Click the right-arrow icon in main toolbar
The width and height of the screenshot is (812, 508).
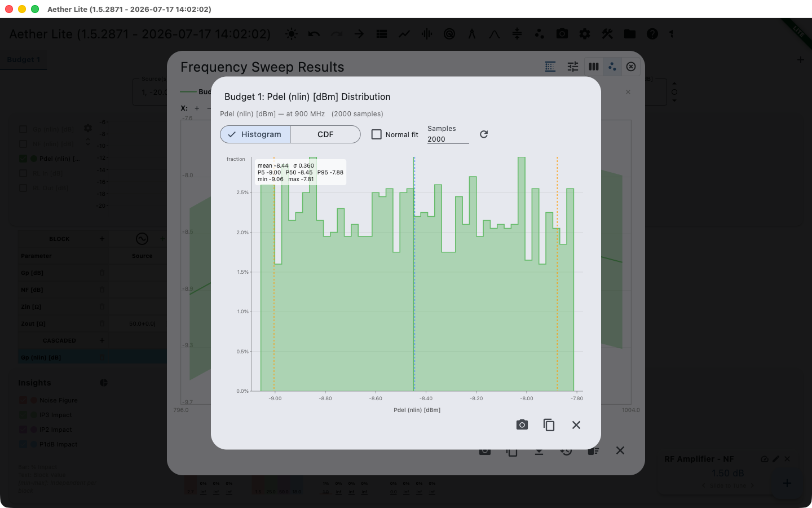pyautogui.click(x=359, y=34)
